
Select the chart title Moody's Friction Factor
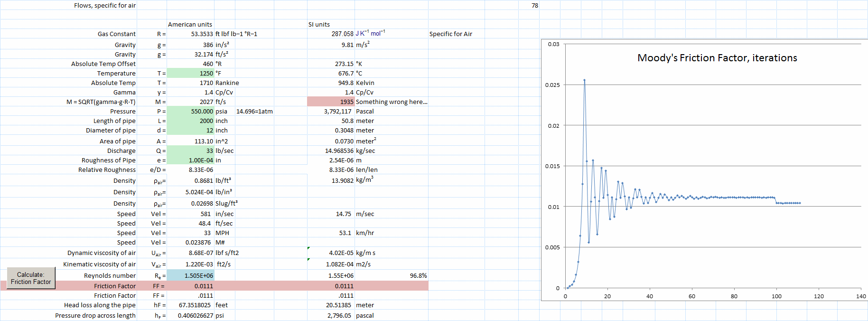coord(717,58)
